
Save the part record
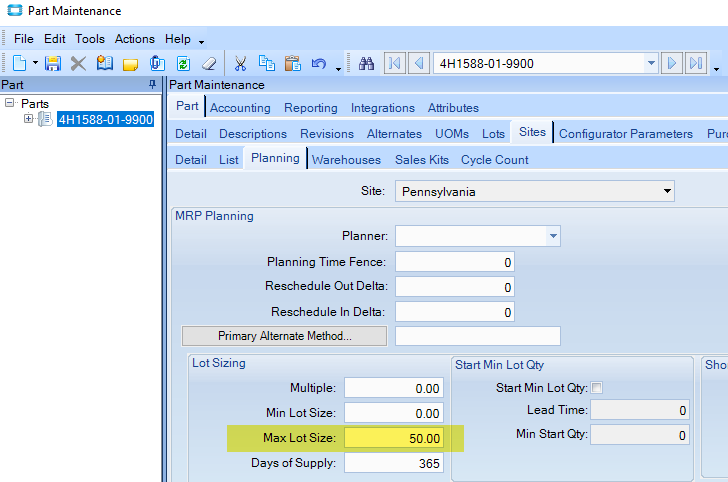click(53, 63)
